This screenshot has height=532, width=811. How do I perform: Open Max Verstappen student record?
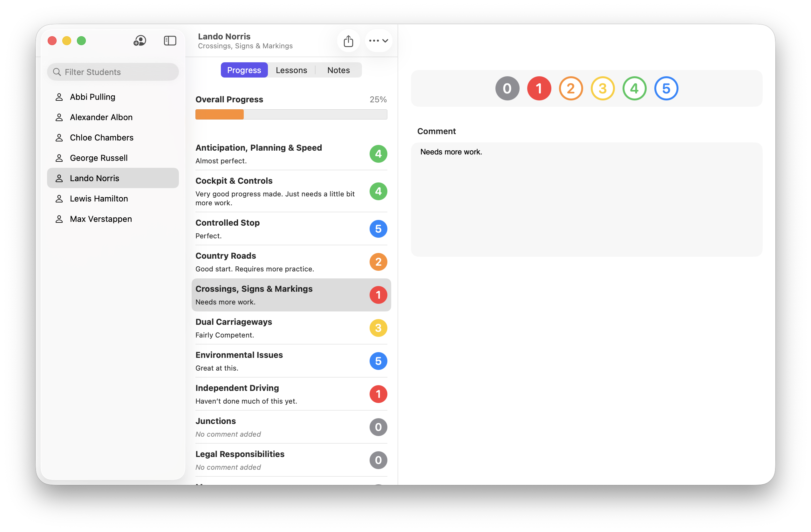101,219
